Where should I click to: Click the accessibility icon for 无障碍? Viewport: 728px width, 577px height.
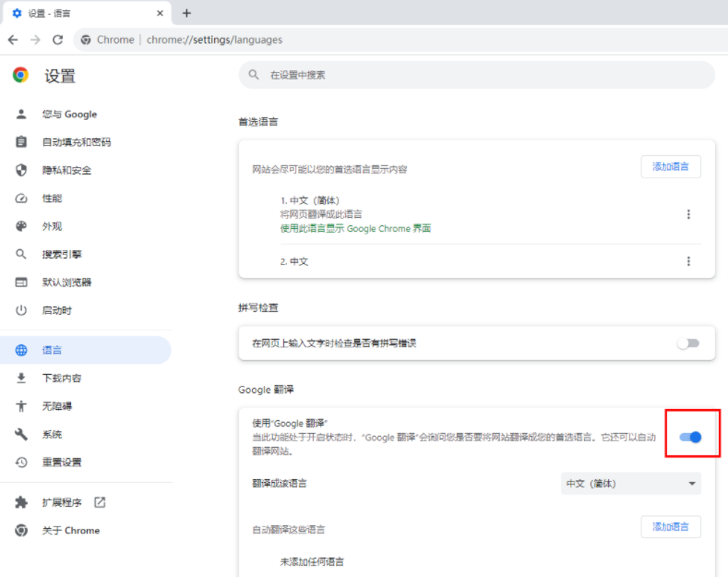[21, 406]
